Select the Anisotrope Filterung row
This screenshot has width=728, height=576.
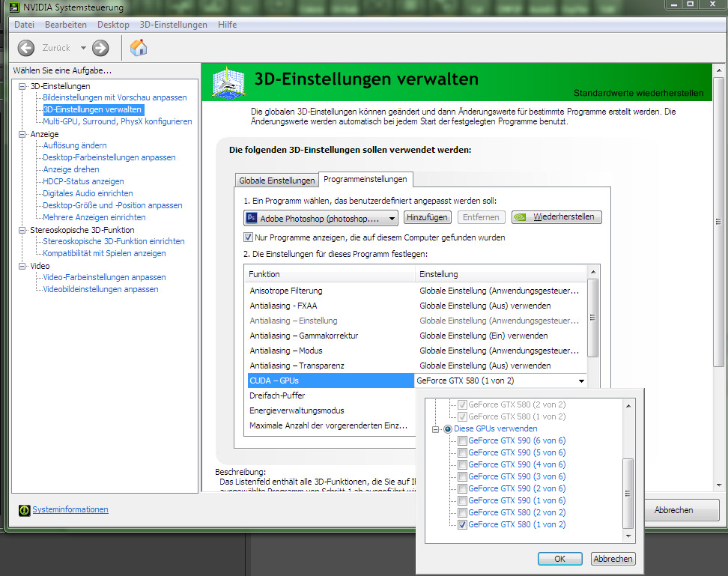(x=416, y=291)
